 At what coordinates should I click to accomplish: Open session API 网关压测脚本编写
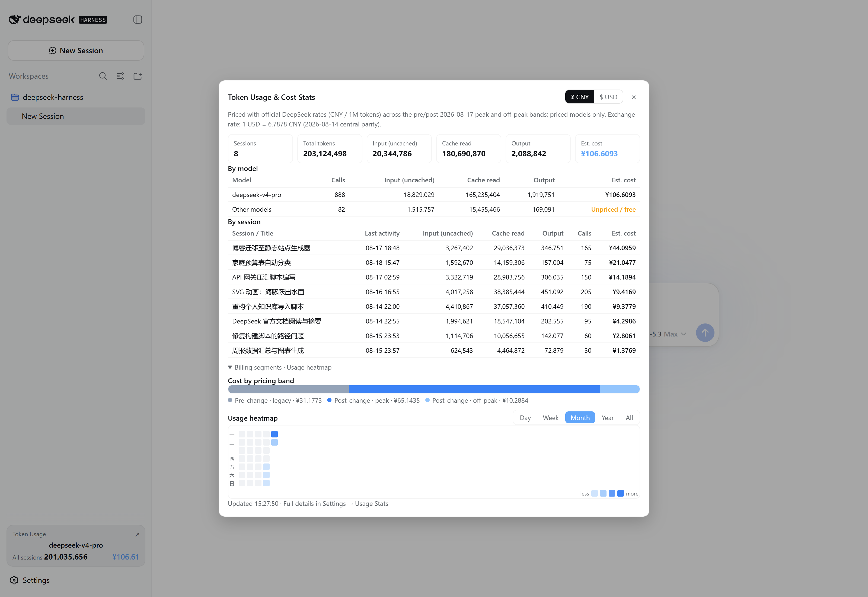pos(434,277)
